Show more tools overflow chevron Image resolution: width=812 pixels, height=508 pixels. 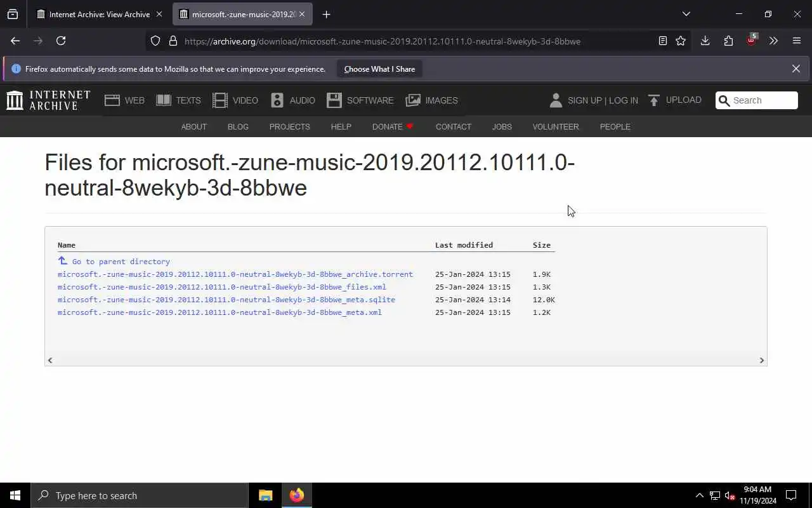coord(773,41)
